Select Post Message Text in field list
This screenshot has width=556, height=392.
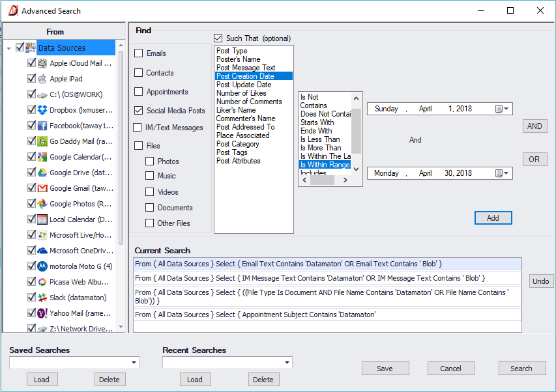(x=246, y=68)
